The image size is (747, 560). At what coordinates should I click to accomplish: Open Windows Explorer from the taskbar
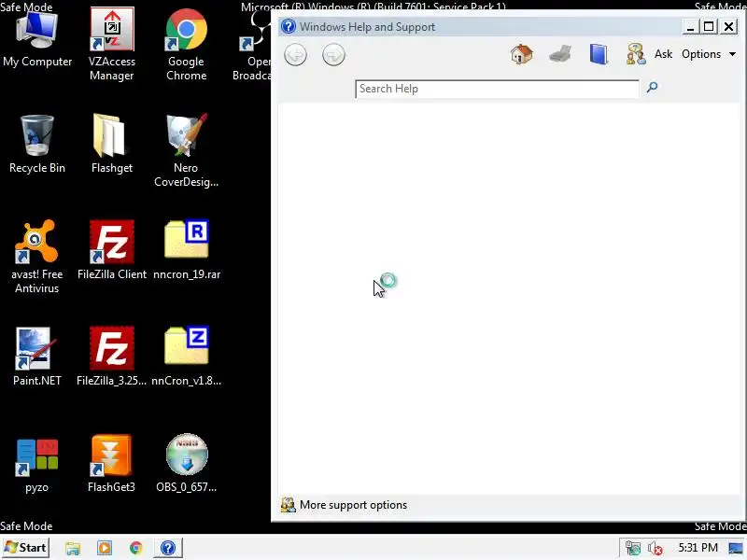[73, 548]
